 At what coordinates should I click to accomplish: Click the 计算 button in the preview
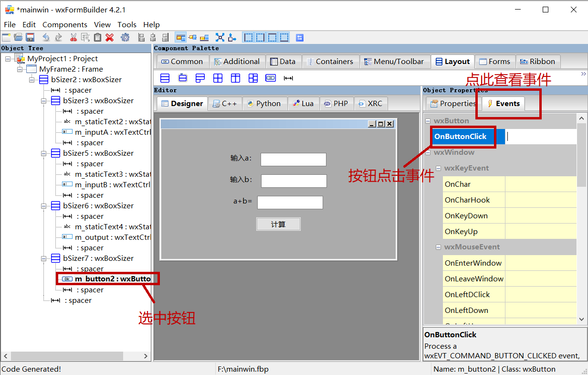click(x=278, y=224)
